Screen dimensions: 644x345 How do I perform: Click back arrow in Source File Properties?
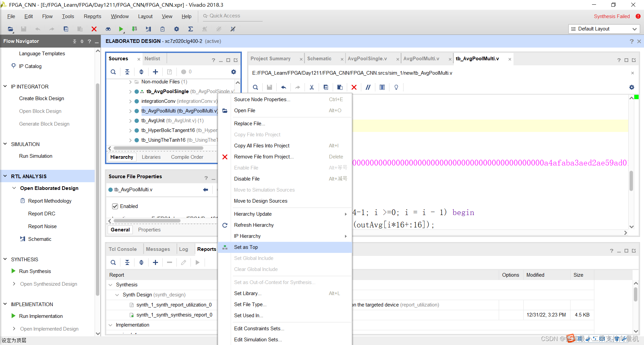(206, 190)
